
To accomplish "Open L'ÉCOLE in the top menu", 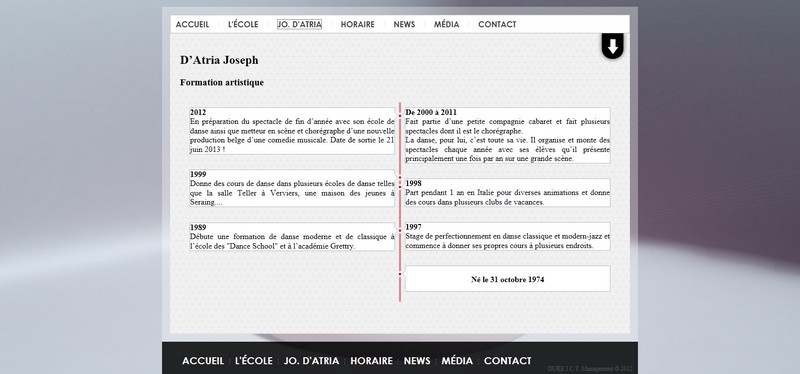I will click(x=243, y=24).
